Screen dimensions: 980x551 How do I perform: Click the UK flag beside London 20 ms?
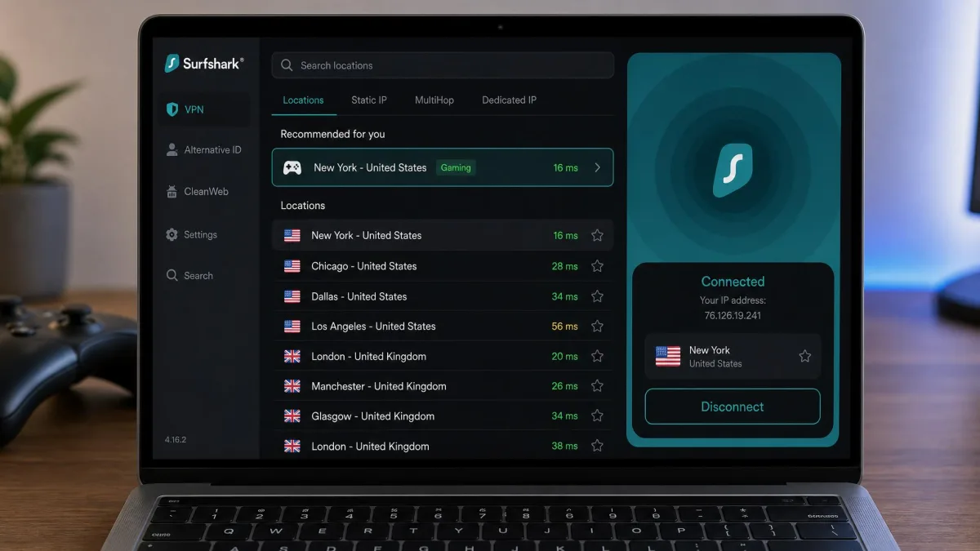click(x=292, y=356)
